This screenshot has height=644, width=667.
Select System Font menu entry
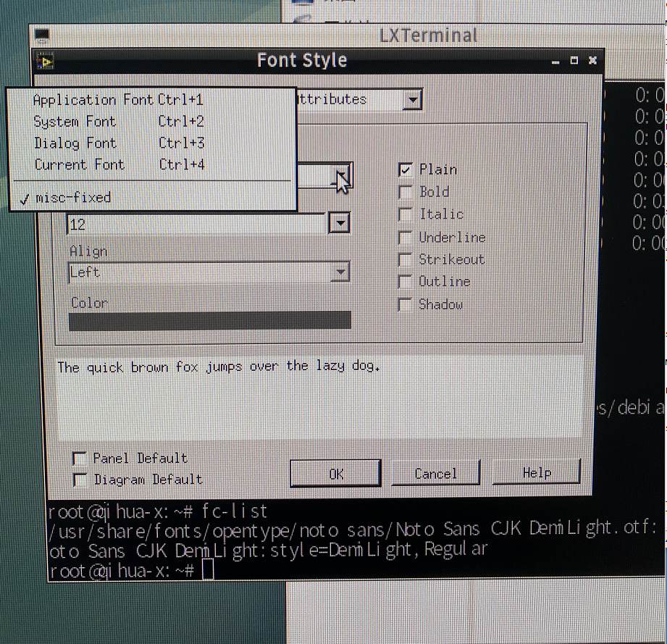[x=152, y=122]
